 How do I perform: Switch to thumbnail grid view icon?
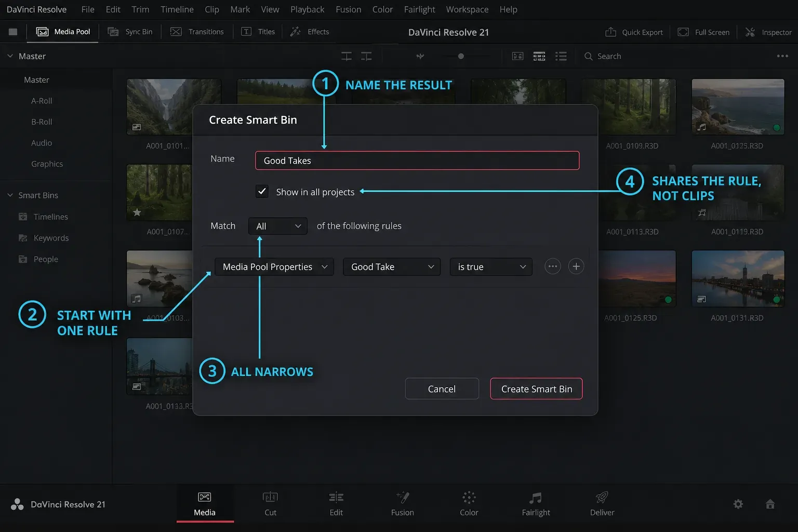tap(539, 56)
